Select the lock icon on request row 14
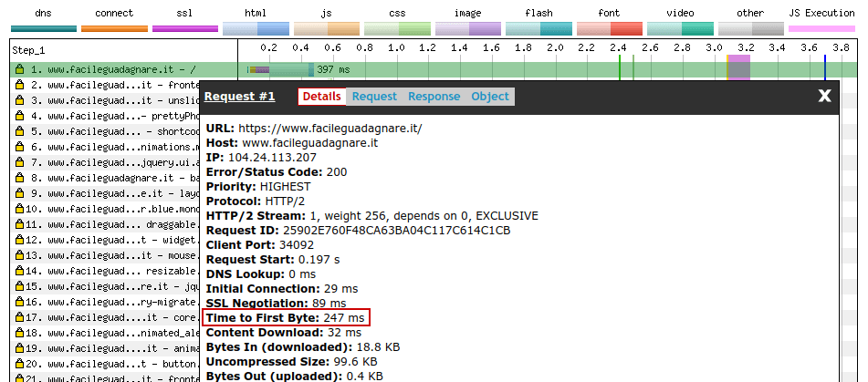 20,271
